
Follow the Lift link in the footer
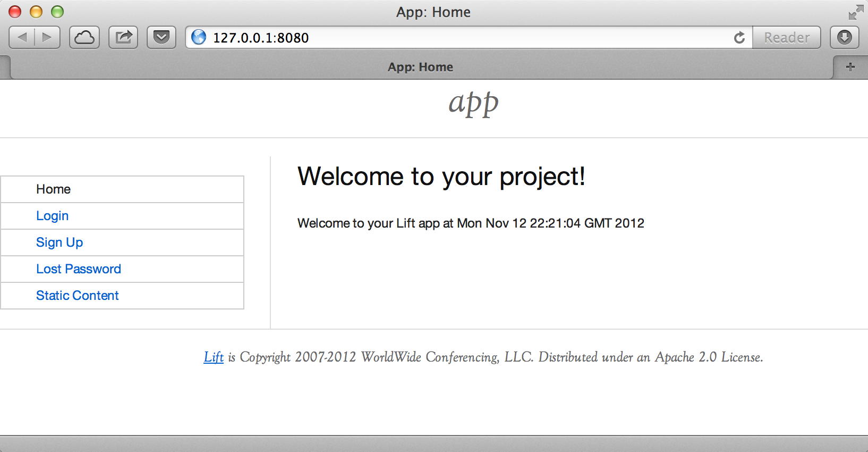click(x=214, y=357)
